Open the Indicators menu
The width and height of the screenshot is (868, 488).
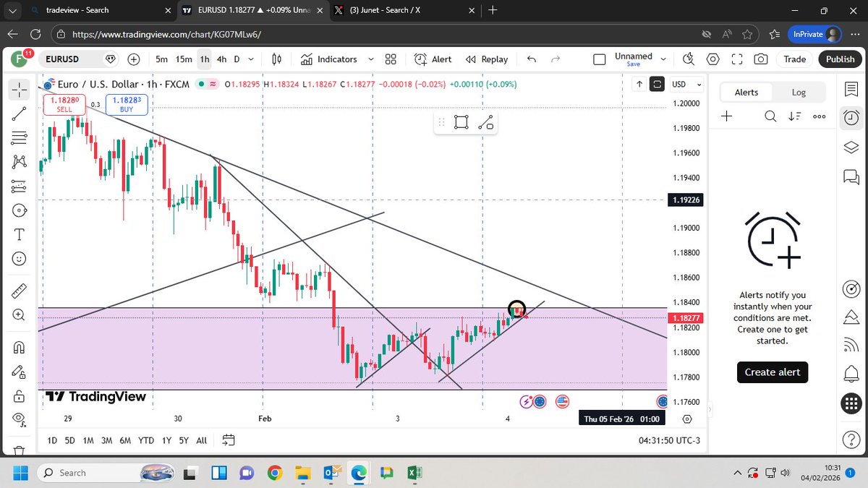pyautogui.click(x=329, y=59)
